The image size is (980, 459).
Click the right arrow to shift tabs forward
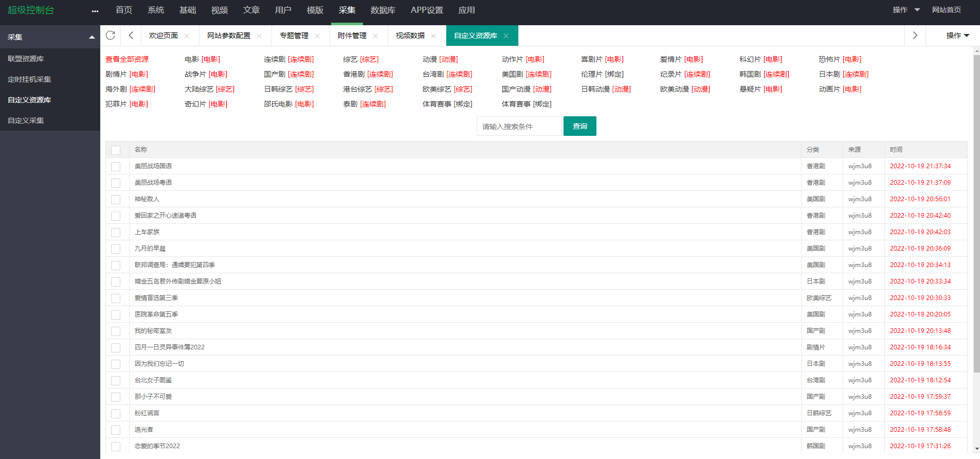click(915, 36)
